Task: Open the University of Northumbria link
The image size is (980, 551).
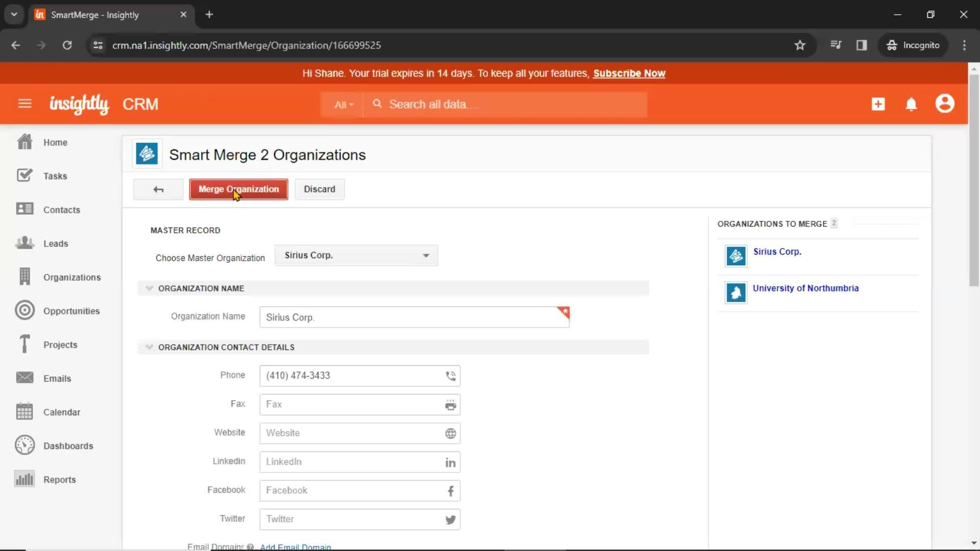Action: click(x=805, y=288)
